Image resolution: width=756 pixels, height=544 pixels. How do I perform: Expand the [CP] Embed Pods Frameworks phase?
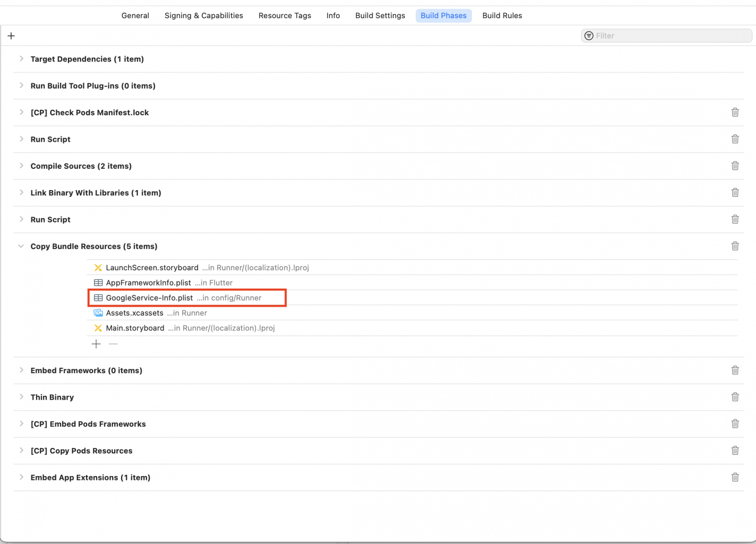[x=21, y=424]
